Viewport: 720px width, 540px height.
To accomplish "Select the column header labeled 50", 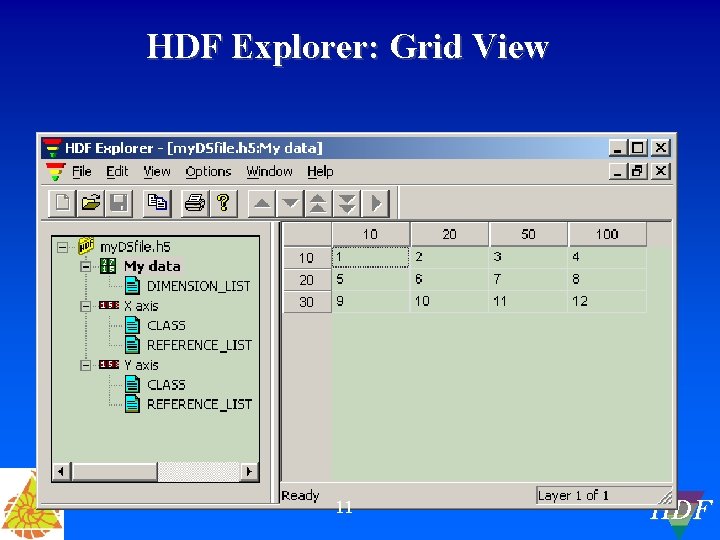I will [529, 234].
